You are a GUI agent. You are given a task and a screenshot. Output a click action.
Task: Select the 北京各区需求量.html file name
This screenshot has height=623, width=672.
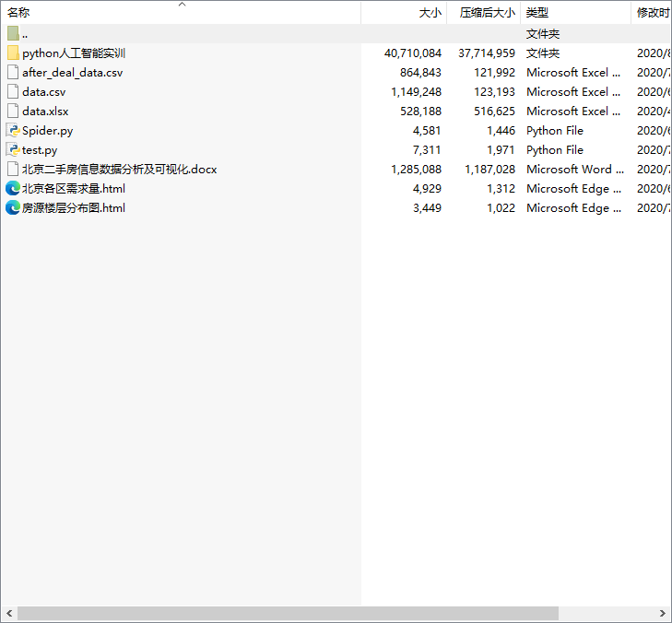point(74,189)
